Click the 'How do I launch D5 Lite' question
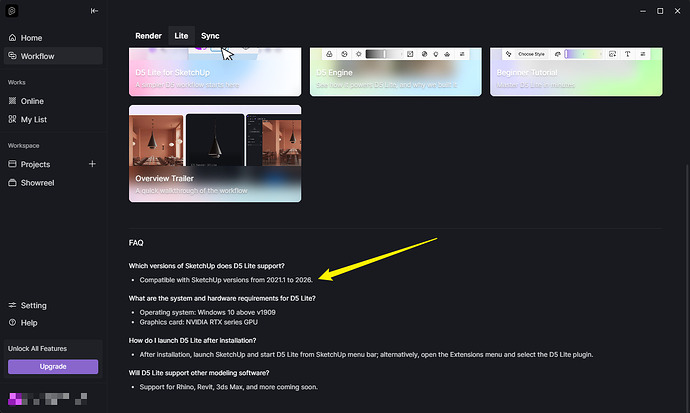Image resolution: width=690 pixels, height=413 pixels. pyautogui.click(x=192, y=340)
